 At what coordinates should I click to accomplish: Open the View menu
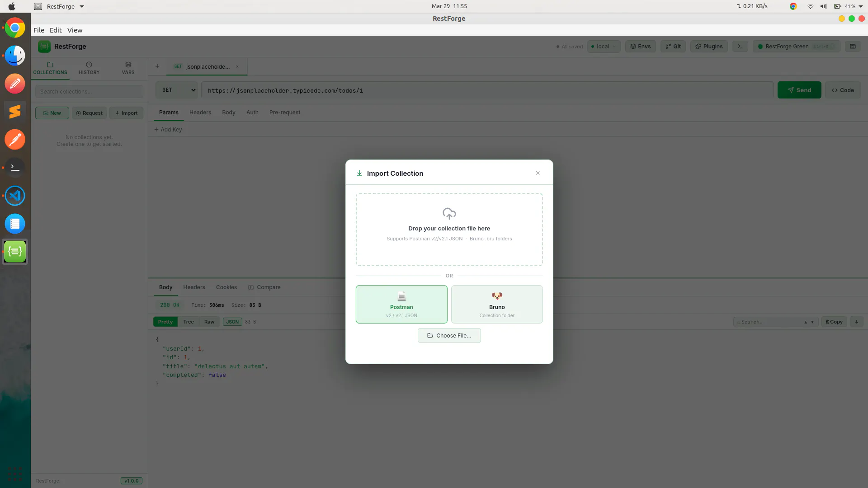(75, 30)
